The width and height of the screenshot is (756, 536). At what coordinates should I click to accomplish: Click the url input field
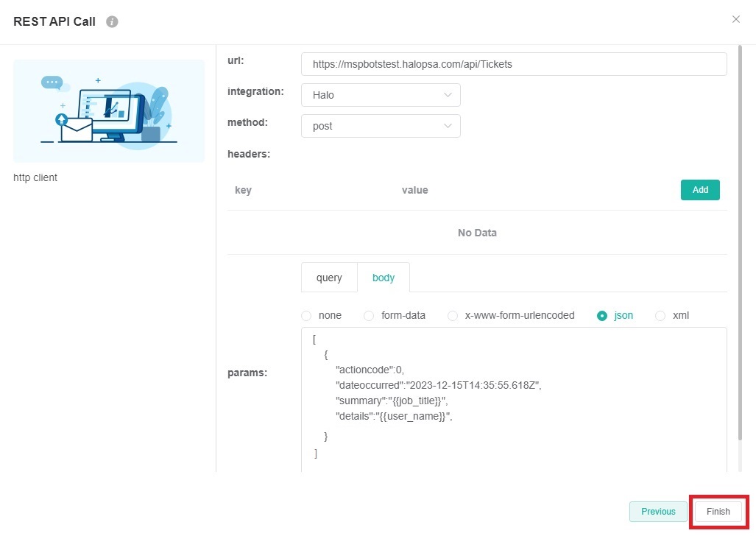(513, 64)
